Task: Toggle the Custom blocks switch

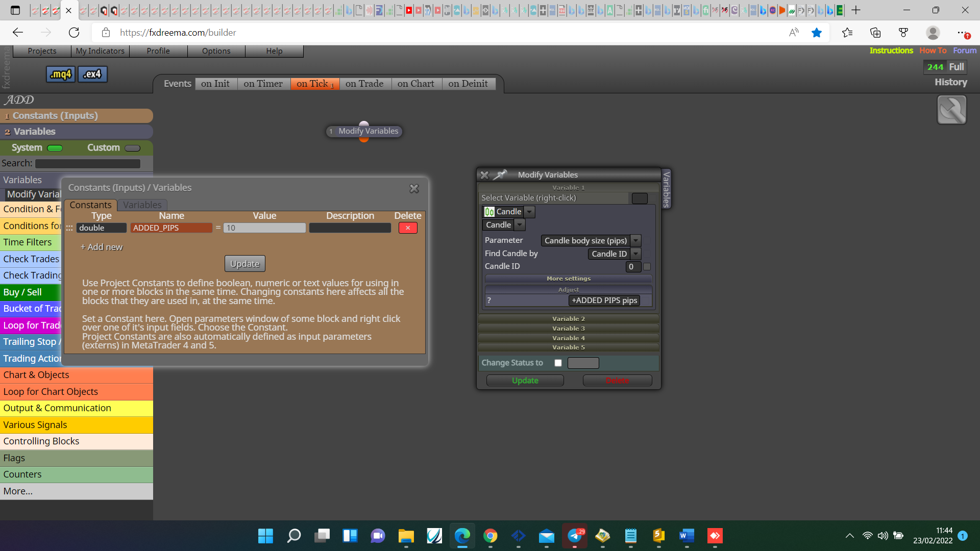Action: [x=132, y=148]
